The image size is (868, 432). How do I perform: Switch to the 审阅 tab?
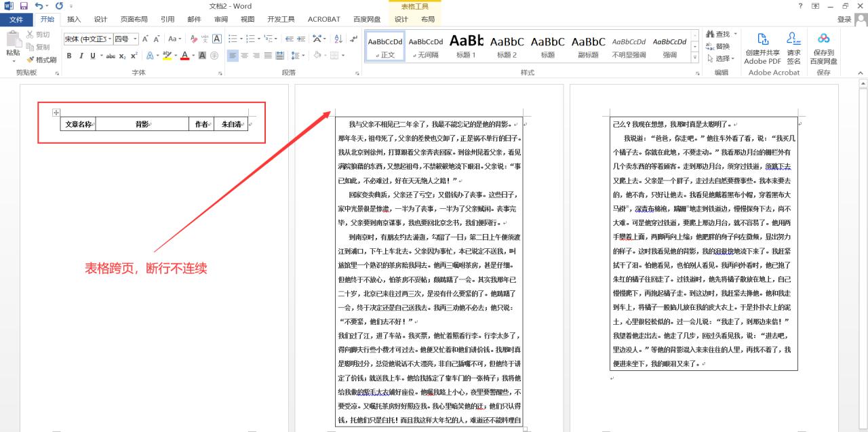click(221, 19)
